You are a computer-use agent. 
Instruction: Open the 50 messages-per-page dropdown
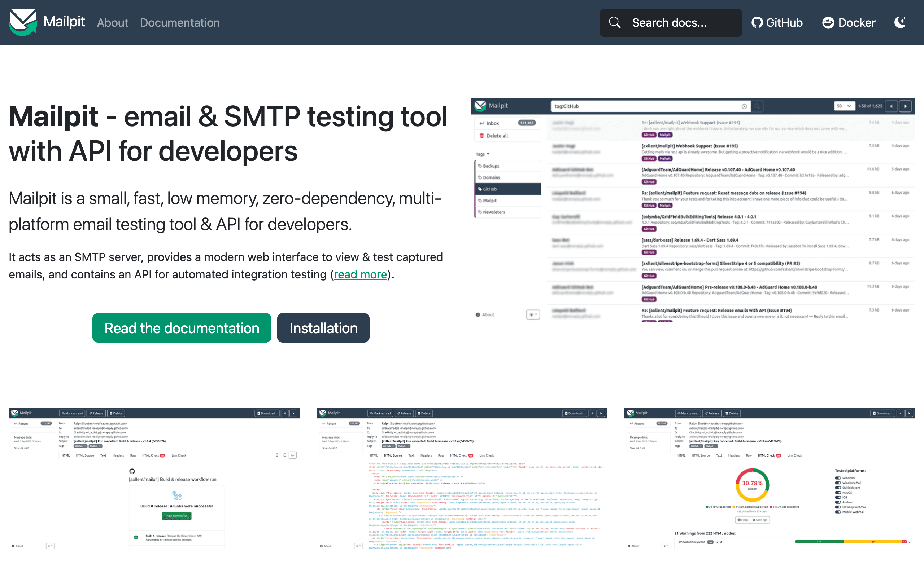pos(844,106)
